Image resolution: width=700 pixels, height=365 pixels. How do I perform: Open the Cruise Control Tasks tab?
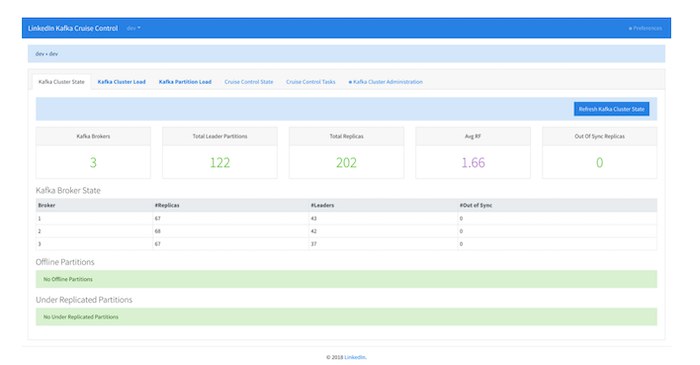coord(311,82)
